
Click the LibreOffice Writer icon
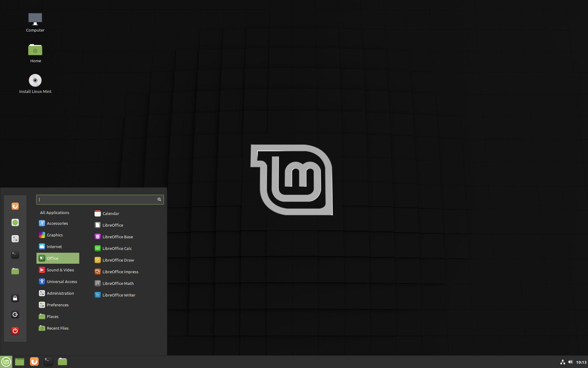coord(119,295)
